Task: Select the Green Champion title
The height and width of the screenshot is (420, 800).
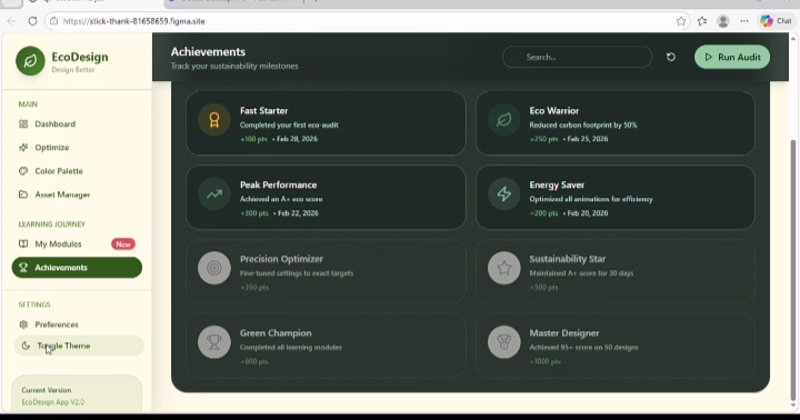Action: click(x=276, y=333)
